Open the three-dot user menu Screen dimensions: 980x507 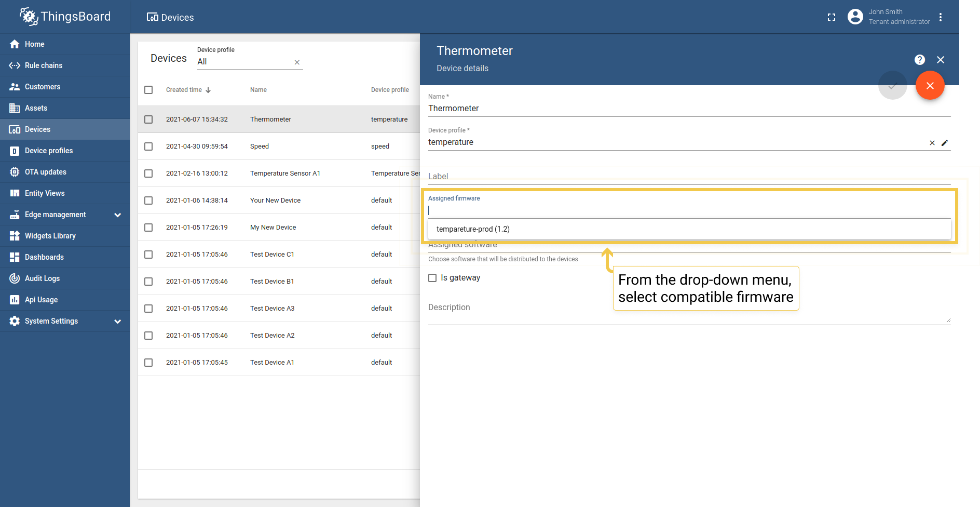coord(941,17)
